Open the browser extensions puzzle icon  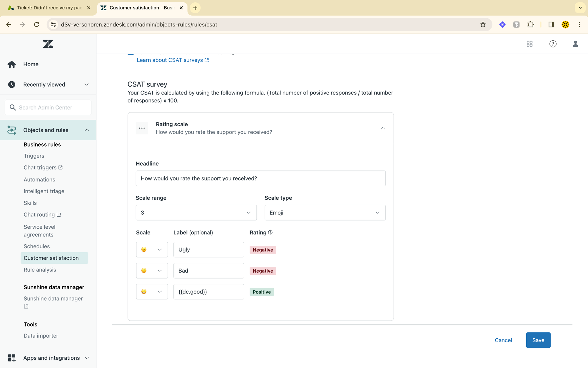530,24
